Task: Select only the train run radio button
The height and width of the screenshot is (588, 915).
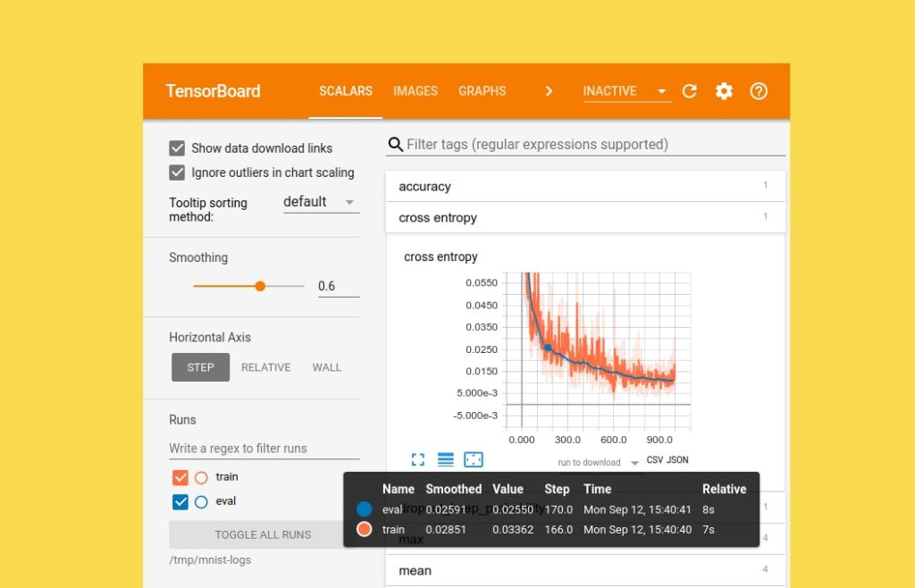Action: coord(201,478)
